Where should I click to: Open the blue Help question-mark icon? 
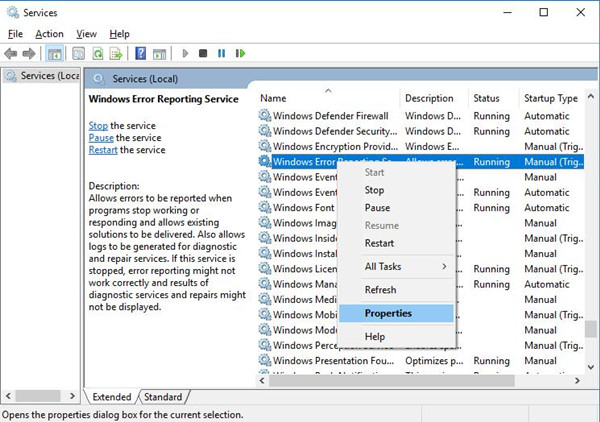(x=140, y=53)
